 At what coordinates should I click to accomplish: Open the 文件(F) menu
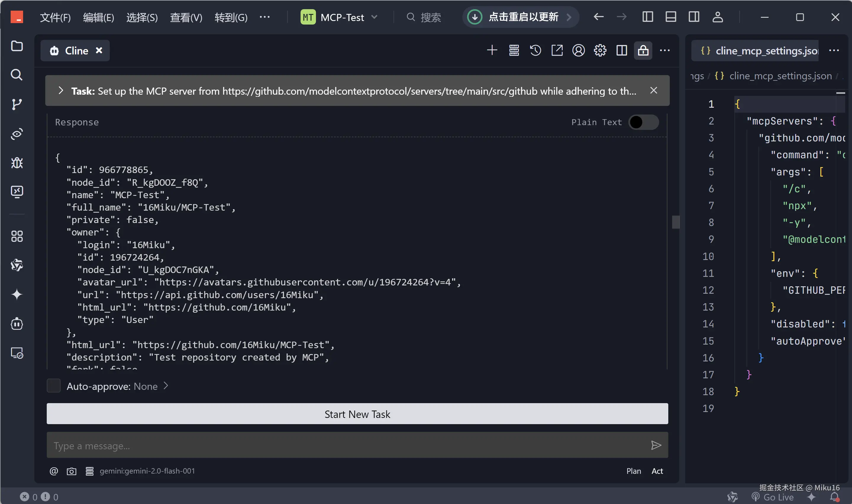(55, 17)
